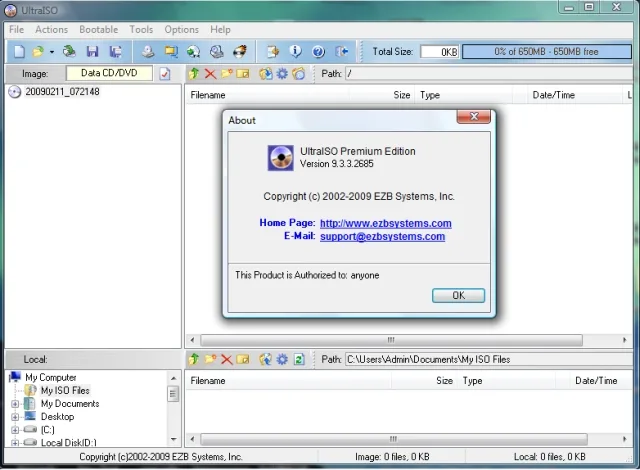Image resolution: width=640 pixels, height=470 pixels.
Task: Click the local pane red X Delete icon
Action: click(227, 359)
